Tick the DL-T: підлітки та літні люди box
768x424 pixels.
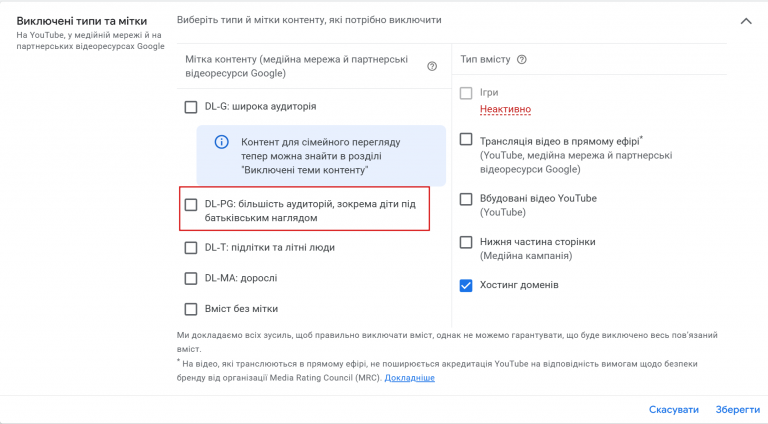point(191,247)
